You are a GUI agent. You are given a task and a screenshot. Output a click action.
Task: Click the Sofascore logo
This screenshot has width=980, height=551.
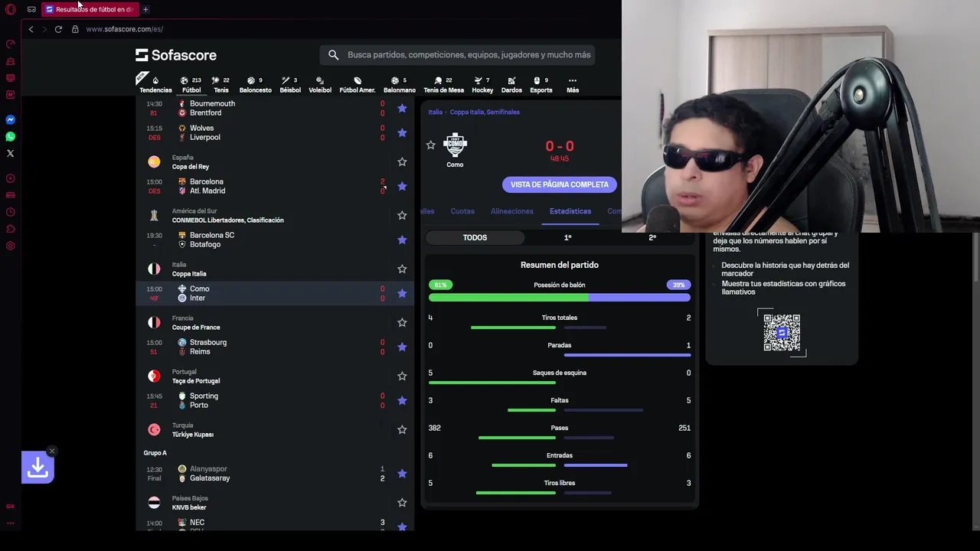tap(176, 55)
